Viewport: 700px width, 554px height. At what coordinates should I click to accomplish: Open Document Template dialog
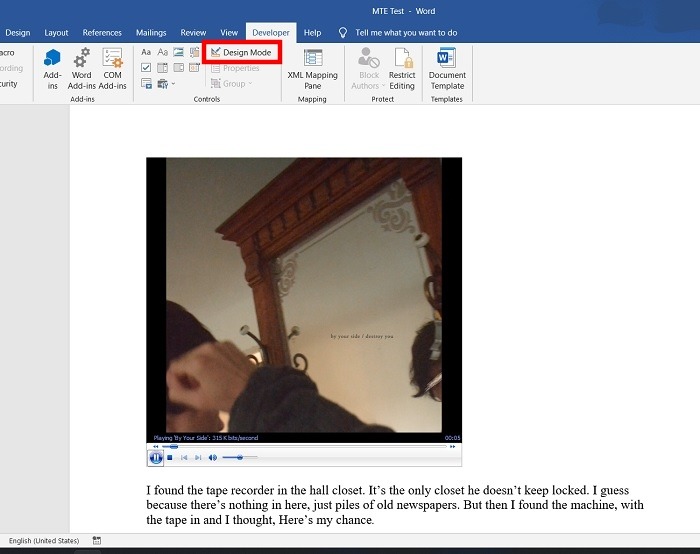[447, 69]
